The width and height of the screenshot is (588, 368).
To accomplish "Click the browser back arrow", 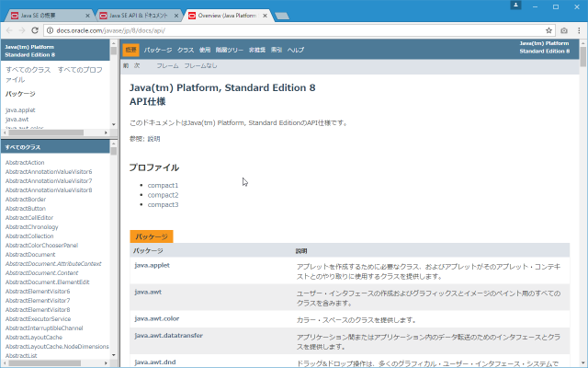I will pos(9,30).
